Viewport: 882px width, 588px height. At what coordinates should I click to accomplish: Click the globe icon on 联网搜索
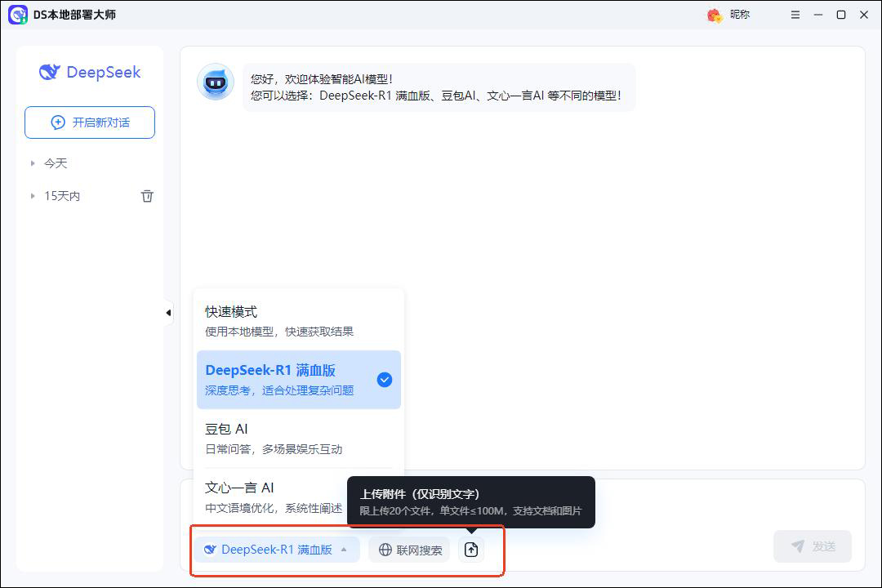point(385,550)
